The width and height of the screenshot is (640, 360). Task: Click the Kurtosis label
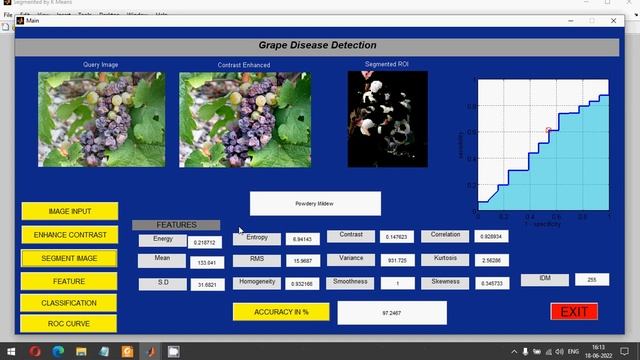click(445, 260)
